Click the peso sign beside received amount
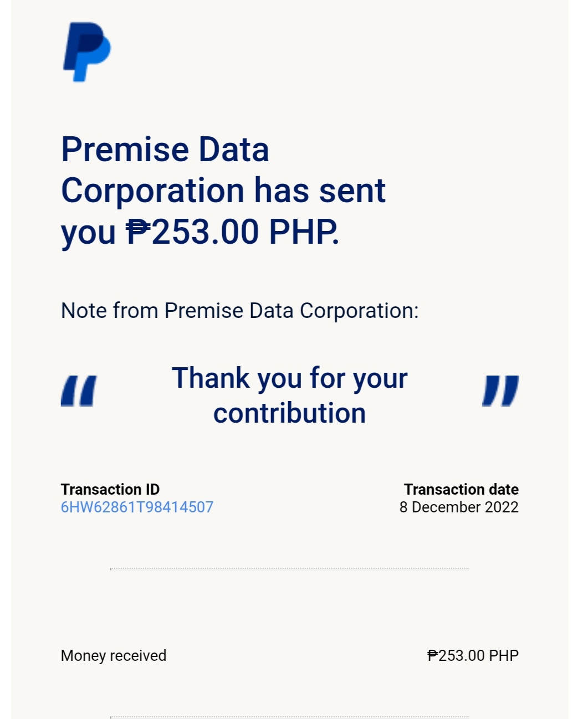The image size is (588, 719). coord(433,655)
